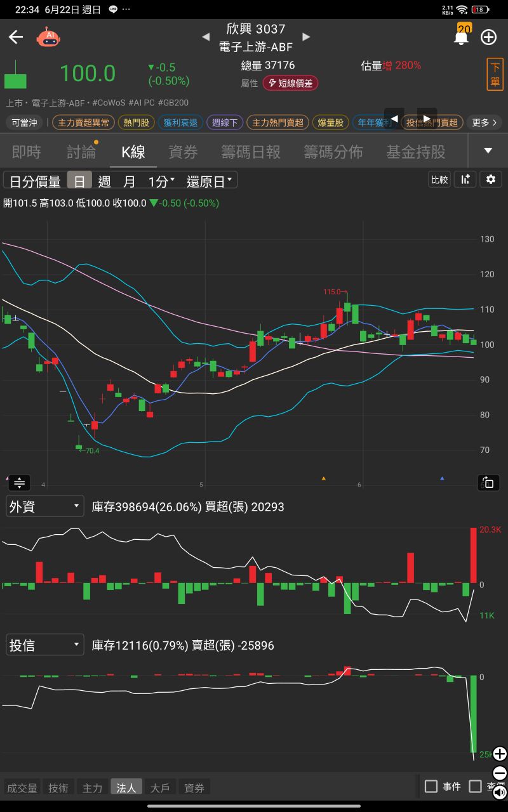Open the chart indicator tool icon
This screenshot has width=508, height=812.
point(465,180)
